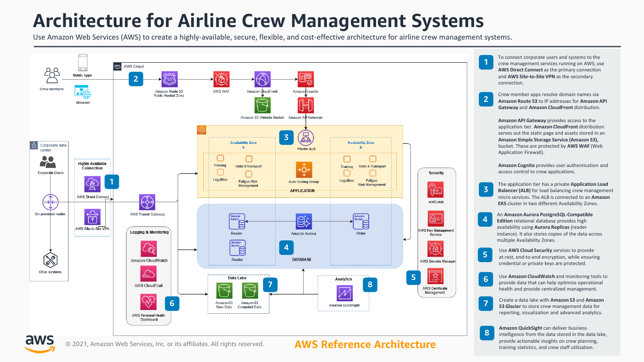Click Legalities icon in Availability Zone B
This screenshot has height=362, width=644.
[346, 173]
